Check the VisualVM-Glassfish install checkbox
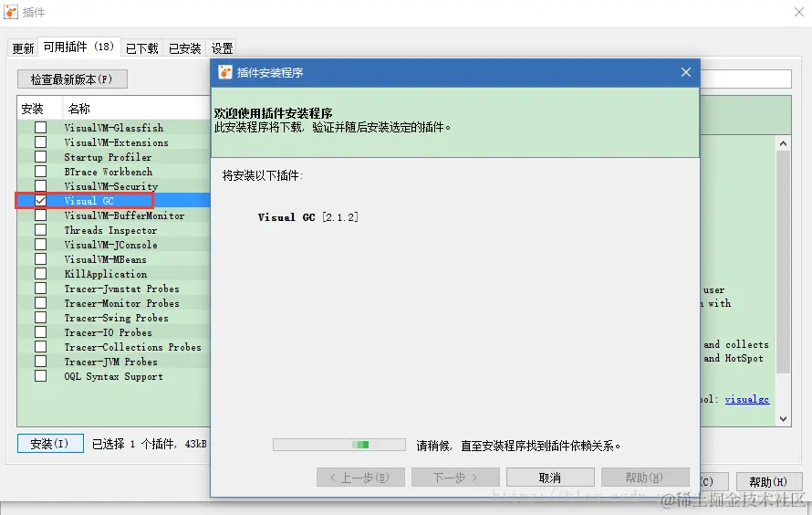 pos(40,128)
